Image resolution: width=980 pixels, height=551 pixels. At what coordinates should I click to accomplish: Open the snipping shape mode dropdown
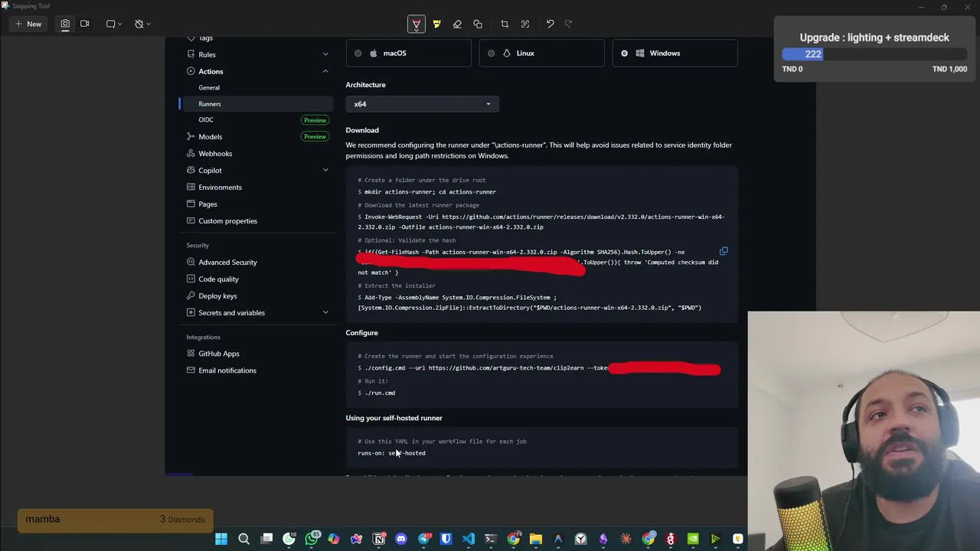coord(114,24)
